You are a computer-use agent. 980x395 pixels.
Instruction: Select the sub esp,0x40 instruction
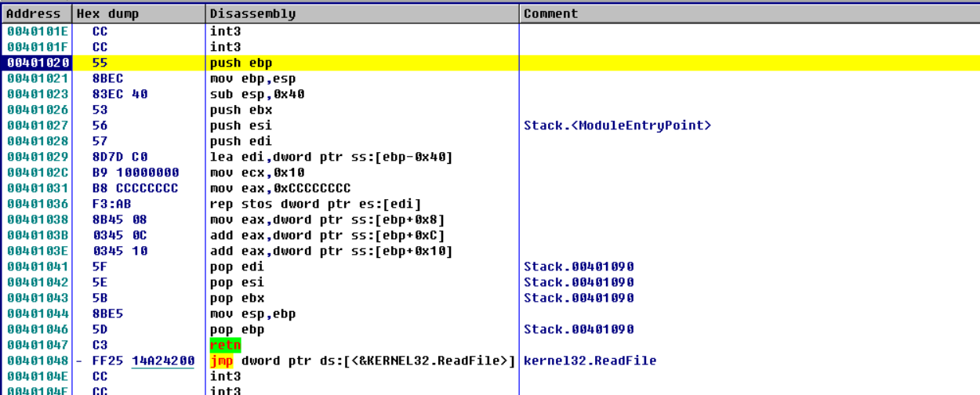click(x=257, y=94)
